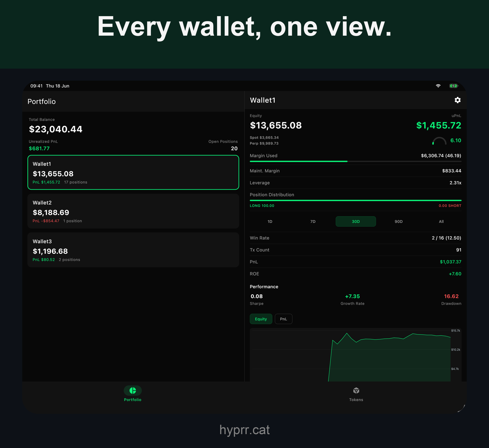The width and height of the screenshot is (489, 448).
Task: Tap the Wallet1 detail header title
Action: coord(263,100)
